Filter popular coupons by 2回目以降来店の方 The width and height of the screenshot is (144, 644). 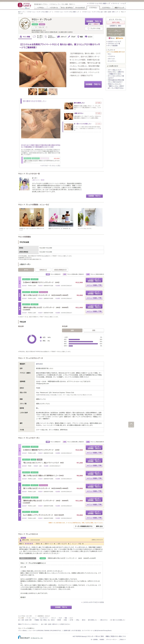pos(60,270)
